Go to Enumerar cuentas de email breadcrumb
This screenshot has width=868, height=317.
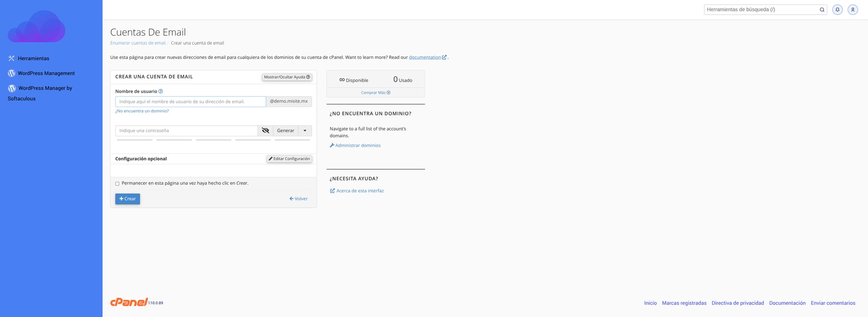tap(138, 43)
